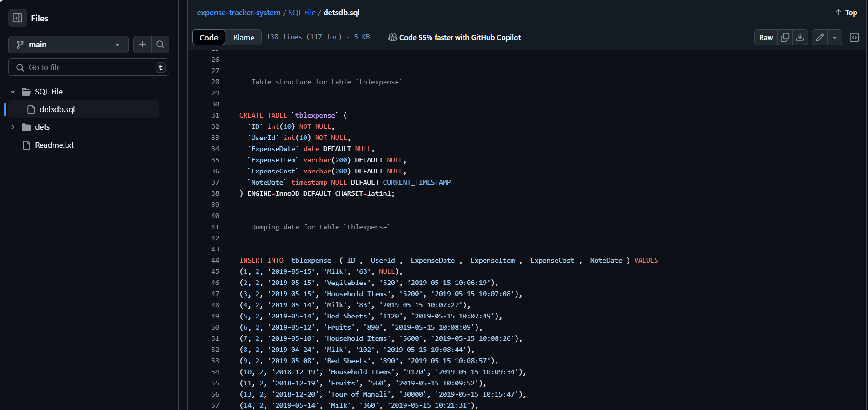Screen dimensions: 868x410
Task: Click the search magnifier icon in Files
Action: 160,45
